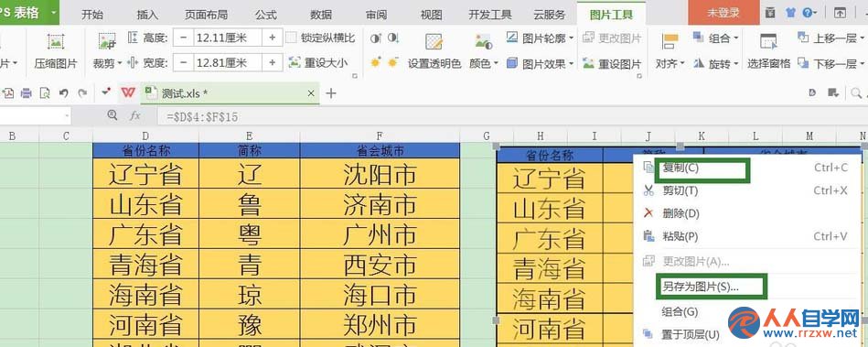
Task: Click the export to PDF icon
Action: pos(7,93)
